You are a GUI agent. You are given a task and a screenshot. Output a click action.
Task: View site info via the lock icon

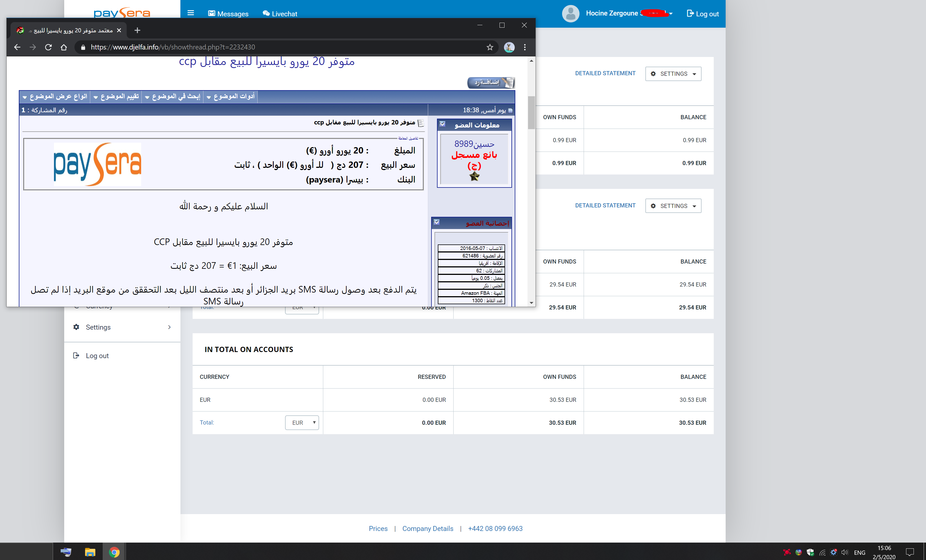click(x=83, y=47)
